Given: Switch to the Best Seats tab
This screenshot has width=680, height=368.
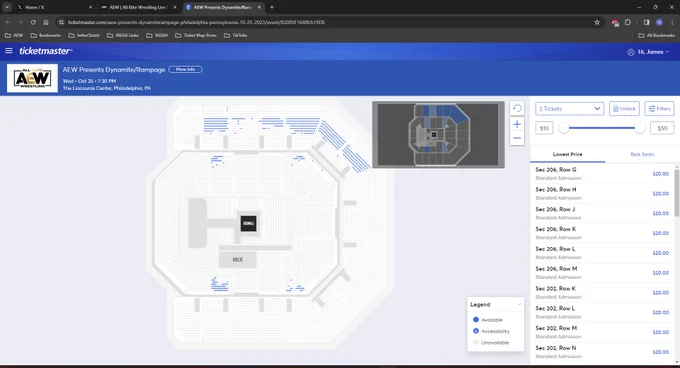Looking at the screenshot, I should tap(642, 154).
